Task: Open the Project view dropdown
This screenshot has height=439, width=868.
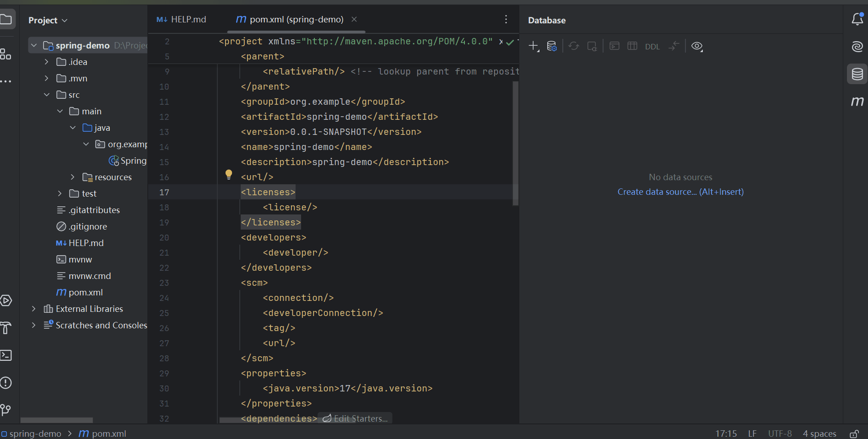Action: [x=48, y=20]
